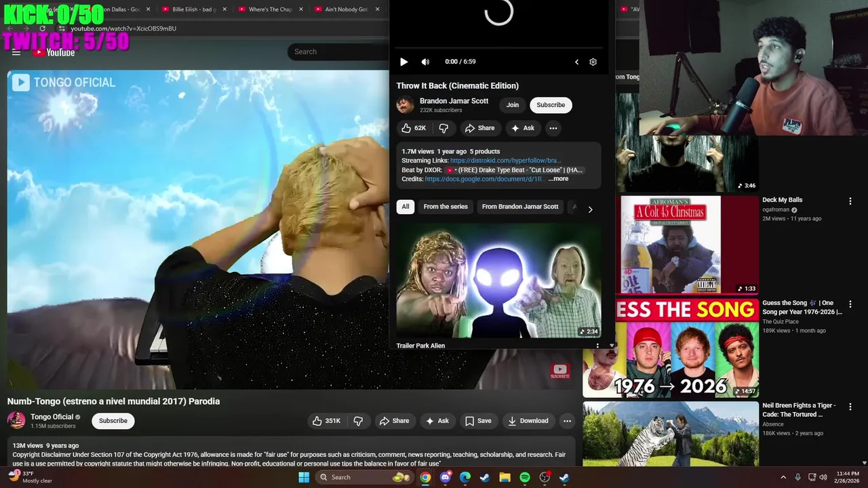Select From the series chip
The width and height of the screenshot is (868, 488).
pos(446,207)
